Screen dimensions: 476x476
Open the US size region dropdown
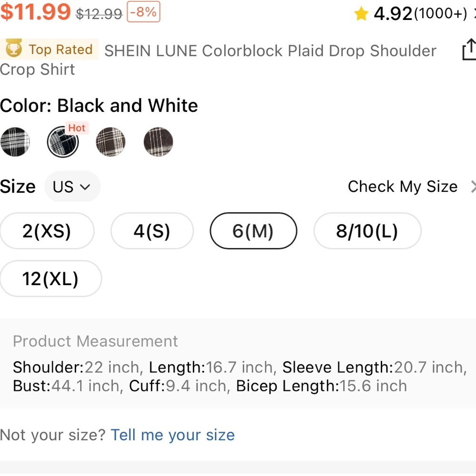(72, 187)
